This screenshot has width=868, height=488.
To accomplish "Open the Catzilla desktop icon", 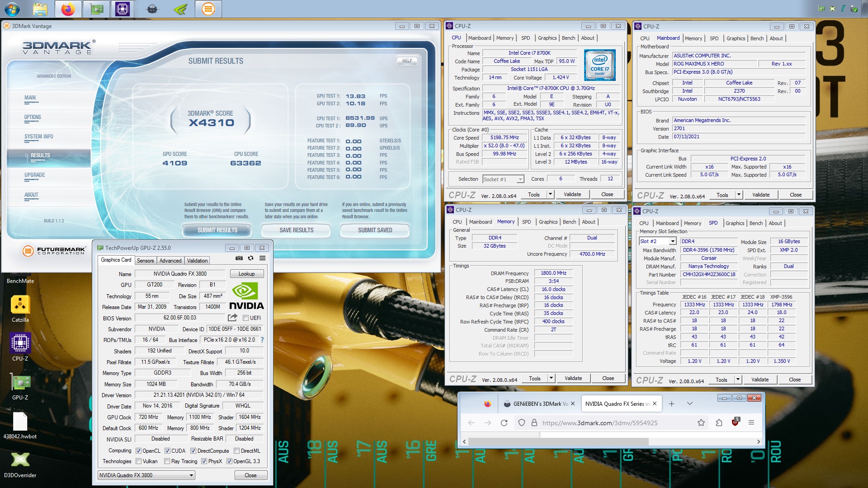I will coord(20,309).
